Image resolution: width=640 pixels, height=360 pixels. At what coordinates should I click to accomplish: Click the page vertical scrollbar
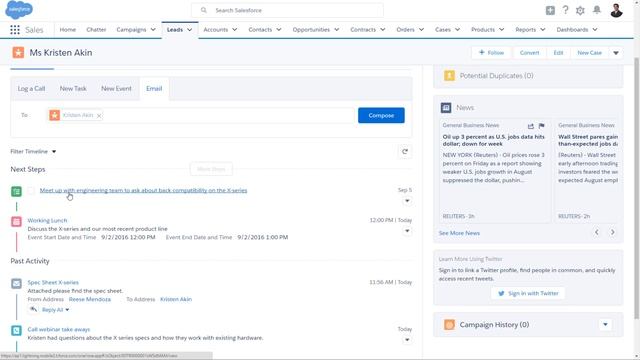point(636,188)
